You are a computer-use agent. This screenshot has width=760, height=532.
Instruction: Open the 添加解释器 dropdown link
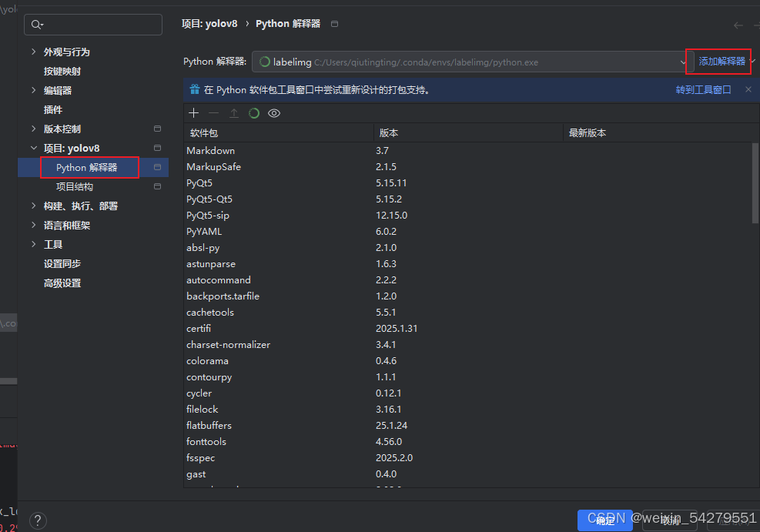721,62
